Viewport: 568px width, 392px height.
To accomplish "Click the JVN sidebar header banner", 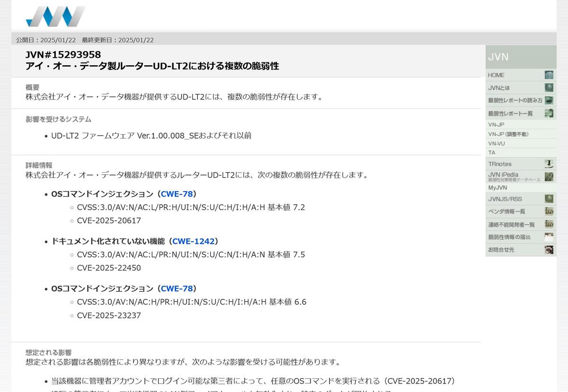I will (521, 57).
